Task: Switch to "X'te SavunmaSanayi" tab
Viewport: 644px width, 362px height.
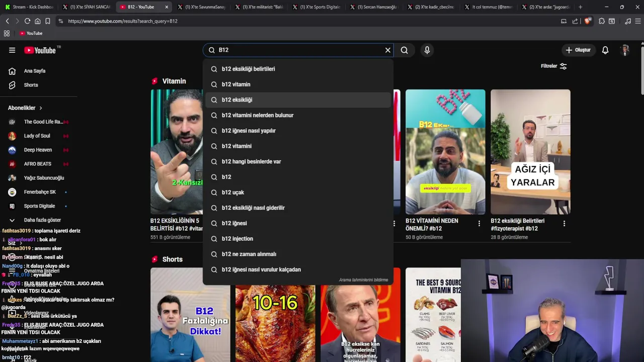Action: [201, 7]
